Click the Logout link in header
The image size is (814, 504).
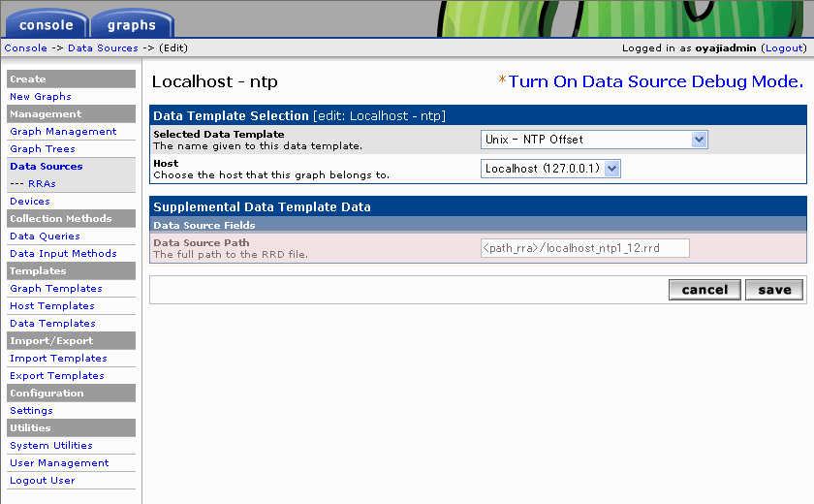[783, 47]
